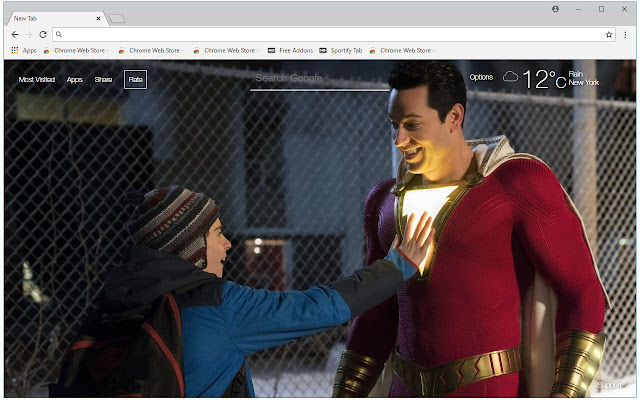This screenshot has width=640, height=400.
Task: Open the Sportify Tab bookmark
Action: coord(340,51)
